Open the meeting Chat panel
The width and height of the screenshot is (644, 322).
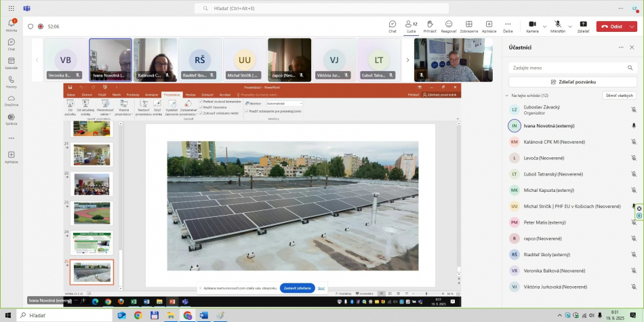[392, 26]
